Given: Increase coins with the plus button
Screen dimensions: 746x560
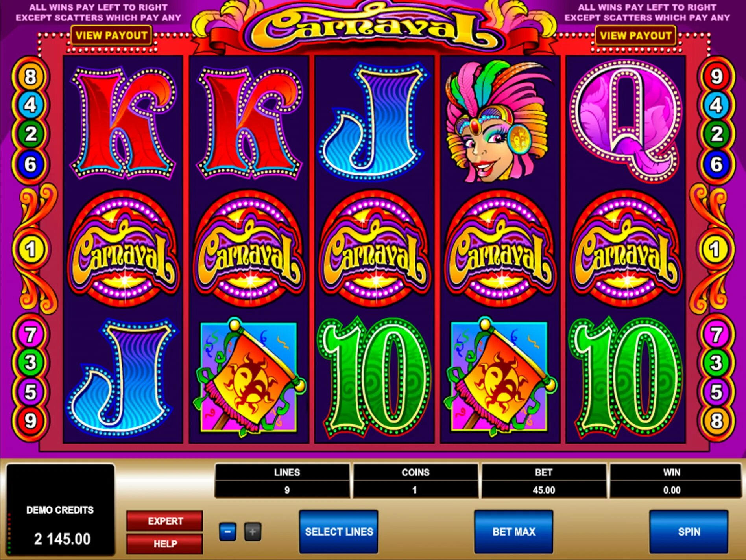Looking at the screenshot, I should 253,532.
